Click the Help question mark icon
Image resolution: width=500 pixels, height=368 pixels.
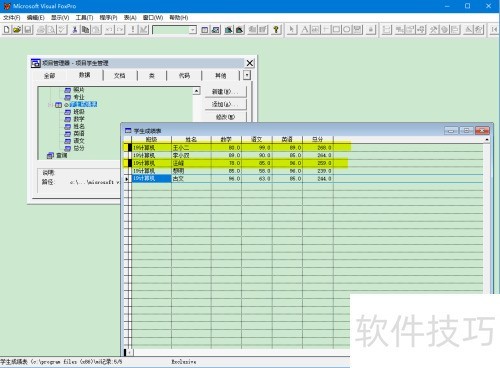tap(276, 30)
